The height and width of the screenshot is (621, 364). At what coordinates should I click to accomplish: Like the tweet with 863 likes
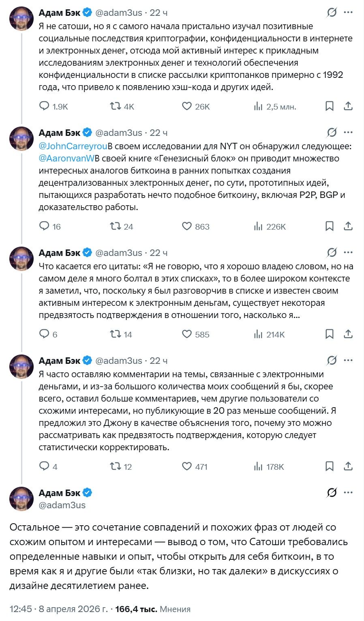186,226
